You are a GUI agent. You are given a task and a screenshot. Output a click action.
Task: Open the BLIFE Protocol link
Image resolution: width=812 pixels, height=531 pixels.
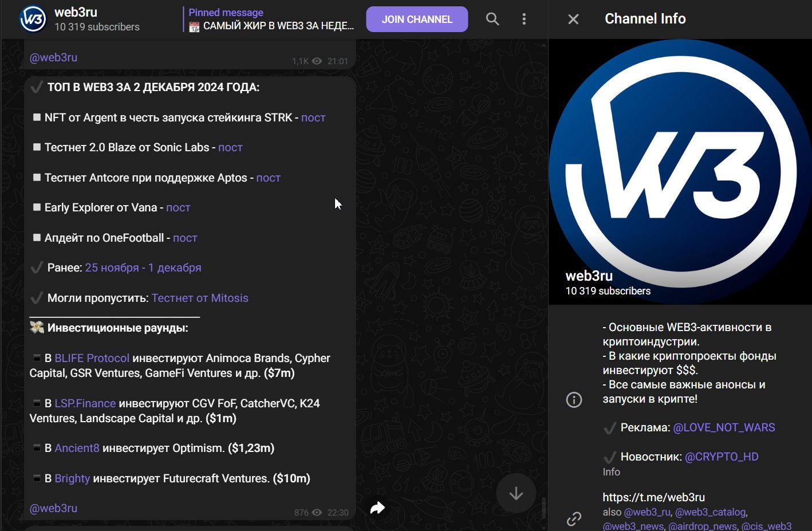tap(92, 358)
